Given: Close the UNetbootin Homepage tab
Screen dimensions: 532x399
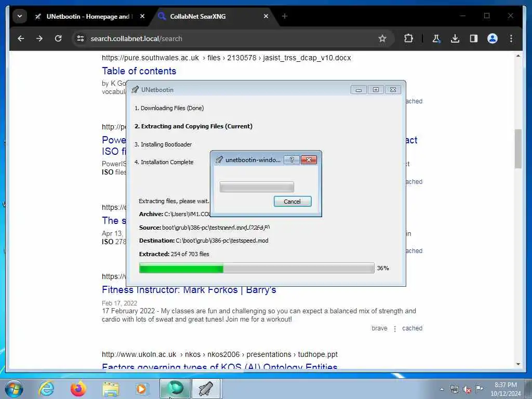Looking at the screenshot, I should pos(142,16).
